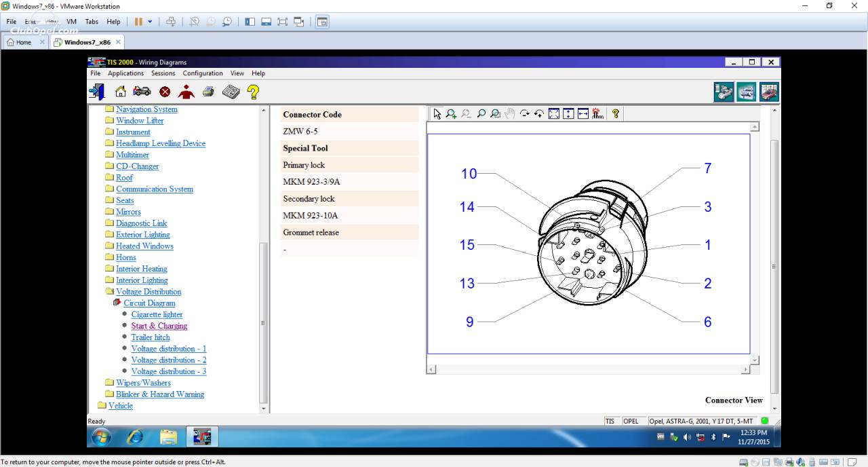Click the volume icon in the system tray

(x=686, y=437)
